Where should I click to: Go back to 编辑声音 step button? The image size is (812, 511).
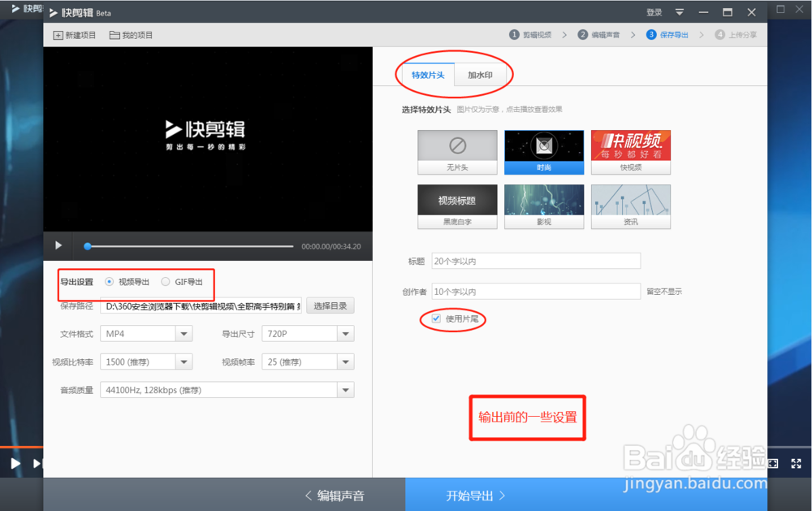tap(335, 496)
